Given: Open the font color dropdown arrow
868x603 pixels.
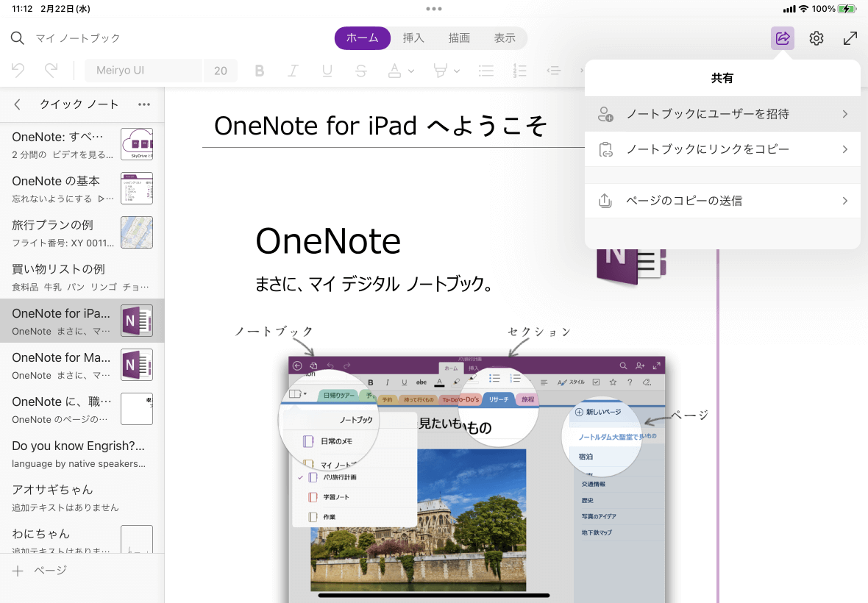Looking at the screenshot, I should [410, 71].
